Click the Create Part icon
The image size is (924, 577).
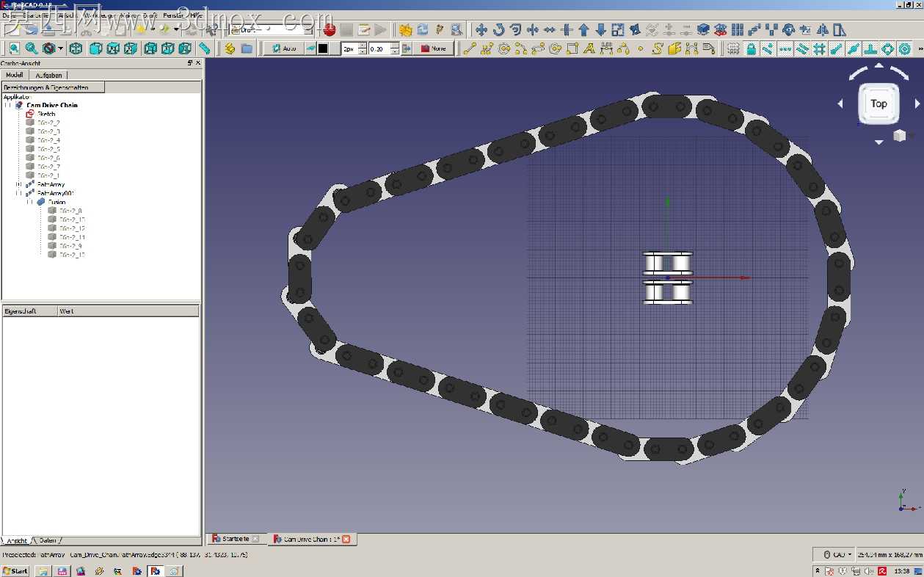[230, 48]
